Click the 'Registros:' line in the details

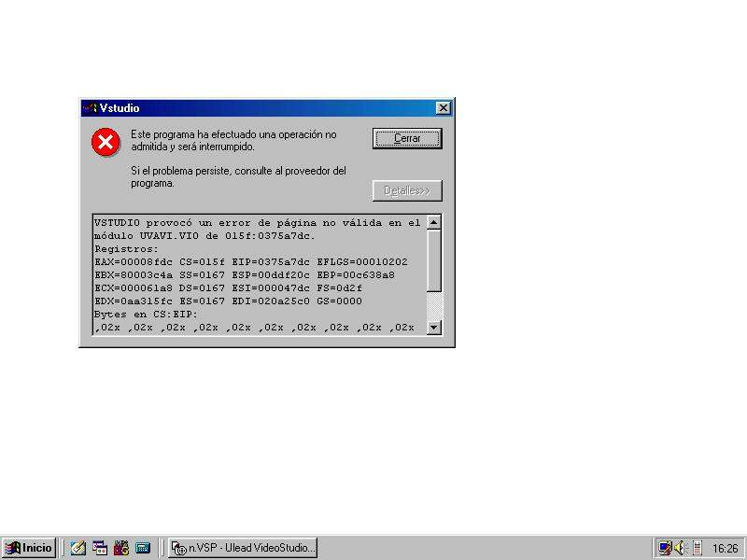tap(126, 249)
